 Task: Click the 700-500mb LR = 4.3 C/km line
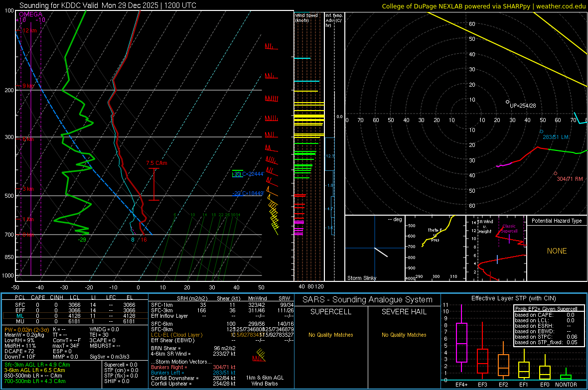35,381
